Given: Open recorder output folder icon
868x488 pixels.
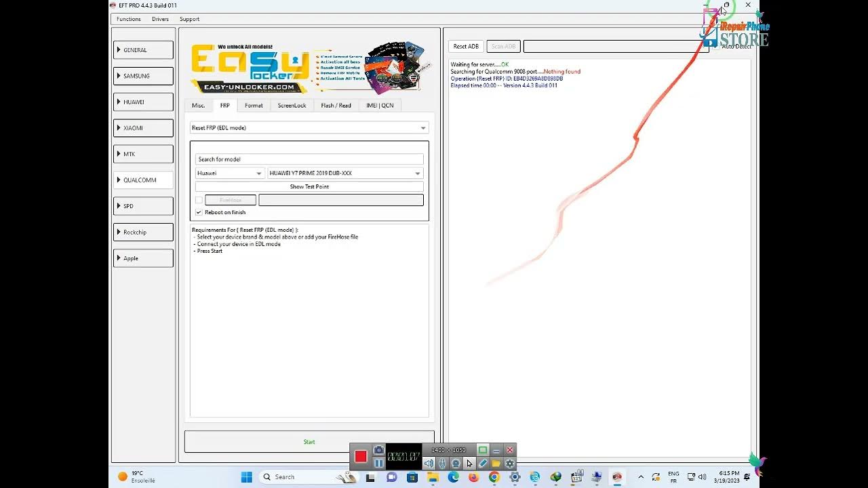Looking at the screenshot, I should [496, 464].
